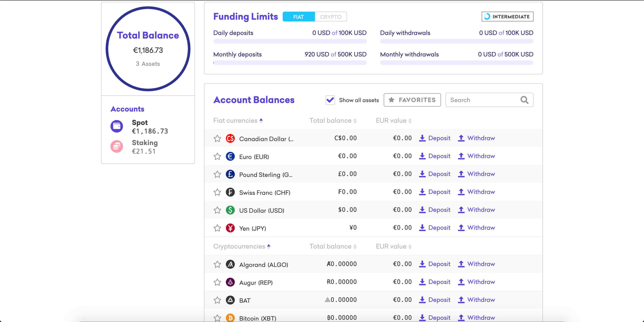This screenshot has width=644, height=322.
Task: Click Withdraw arrow icon for Euro
Action: (x=461, y=156)
